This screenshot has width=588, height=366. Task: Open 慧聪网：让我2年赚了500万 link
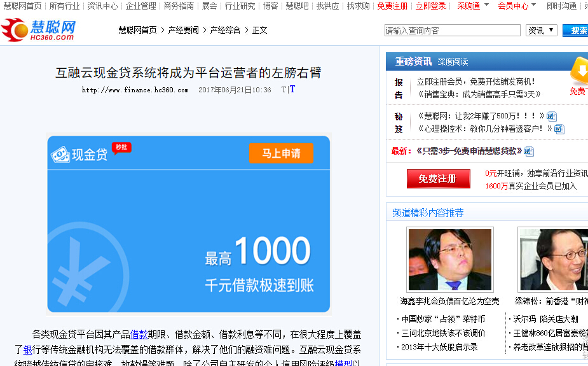click(481, 116)
